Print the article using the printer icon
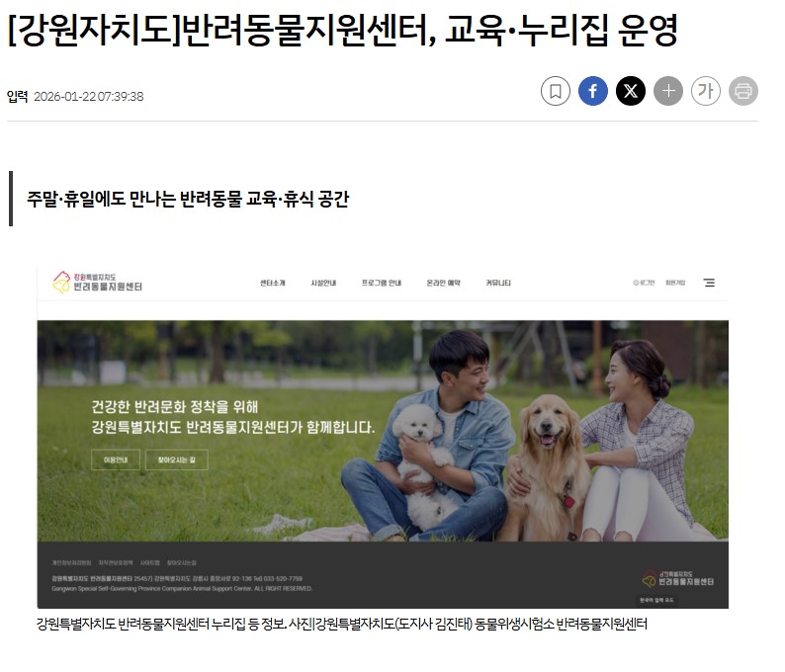 point(742,91)
